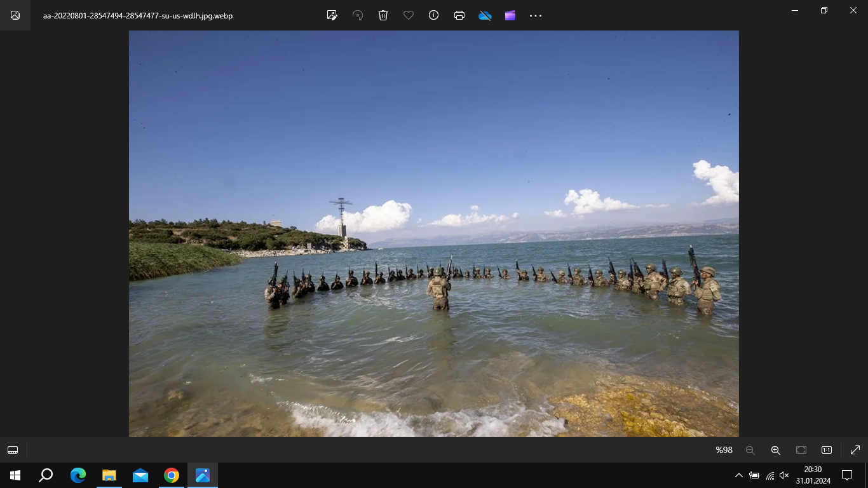
Task: Show file info with the info icon
Action: click(x=434, y=15)
